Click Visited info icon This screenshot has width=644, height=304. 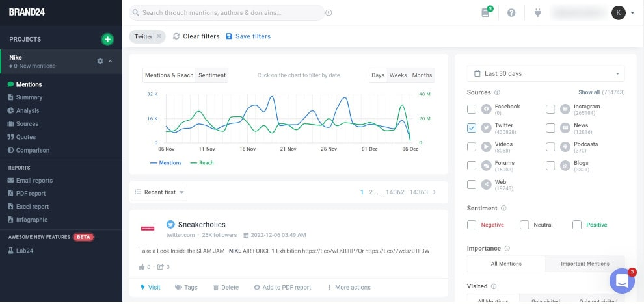494,286
